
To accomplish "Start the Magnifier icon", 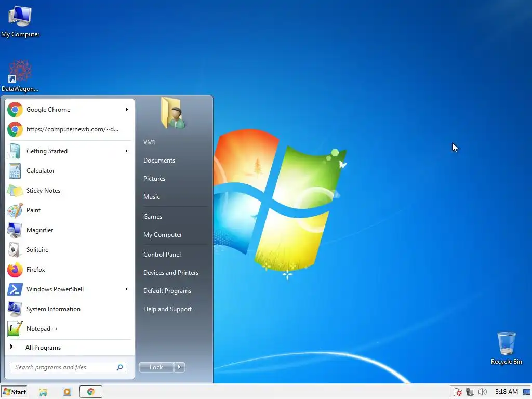I will click(x=14, y=230).
